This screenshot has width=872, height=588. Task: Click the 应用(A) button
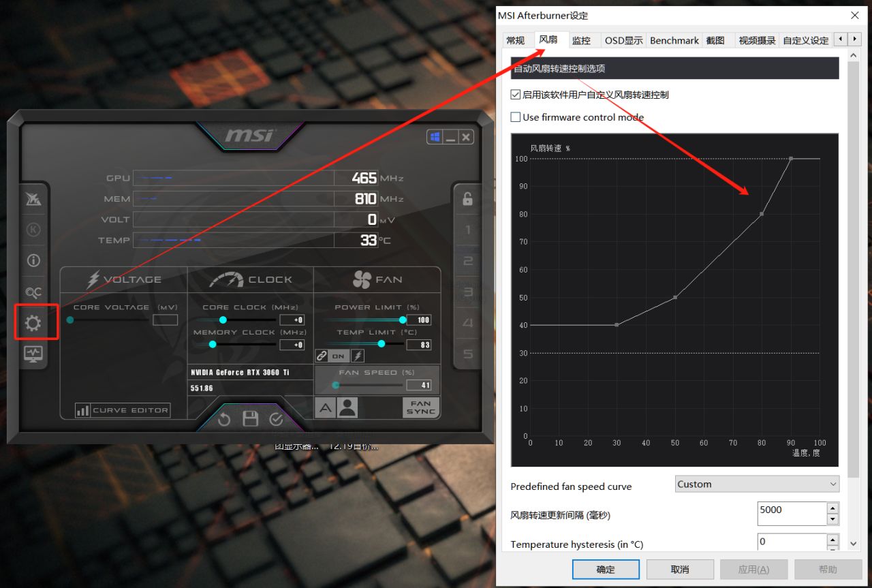coord(754,570)
